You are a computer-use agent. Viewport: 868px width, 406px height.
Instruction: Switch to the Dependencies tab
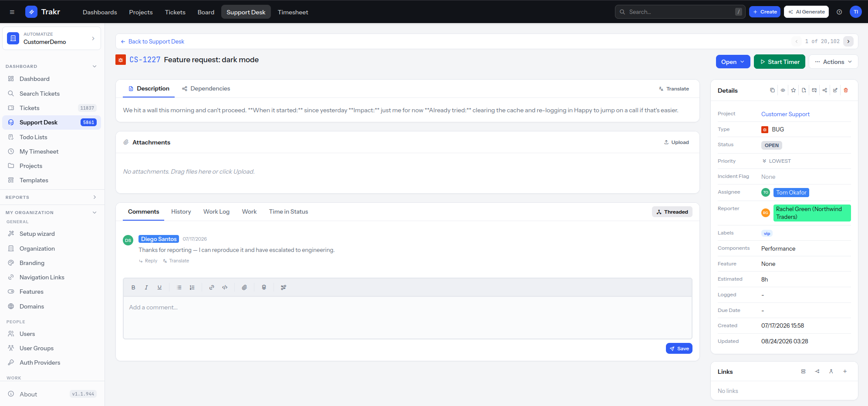pyautogui.click(x=206, y=88)
